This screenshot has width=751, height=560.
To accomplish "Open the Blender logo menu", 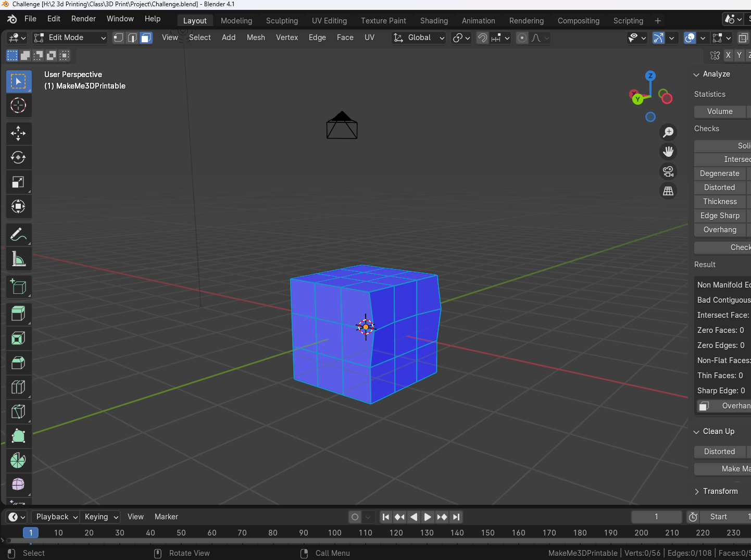I will [x=12, y=19].
